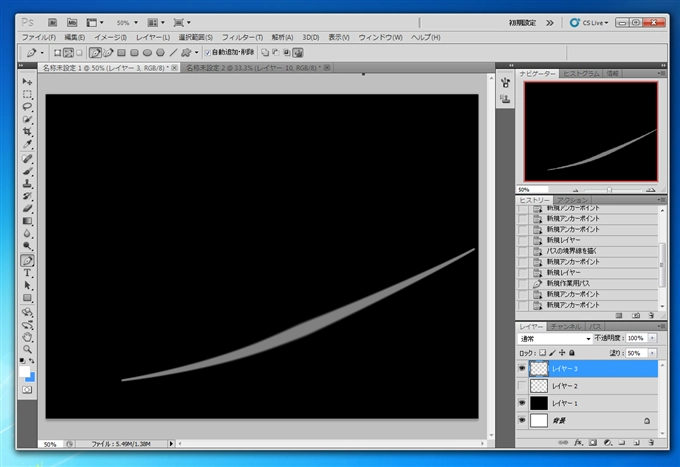Select the Brush tool
Image resolution: width=680 pixels, height=467 pixels.
click(27, 171)
